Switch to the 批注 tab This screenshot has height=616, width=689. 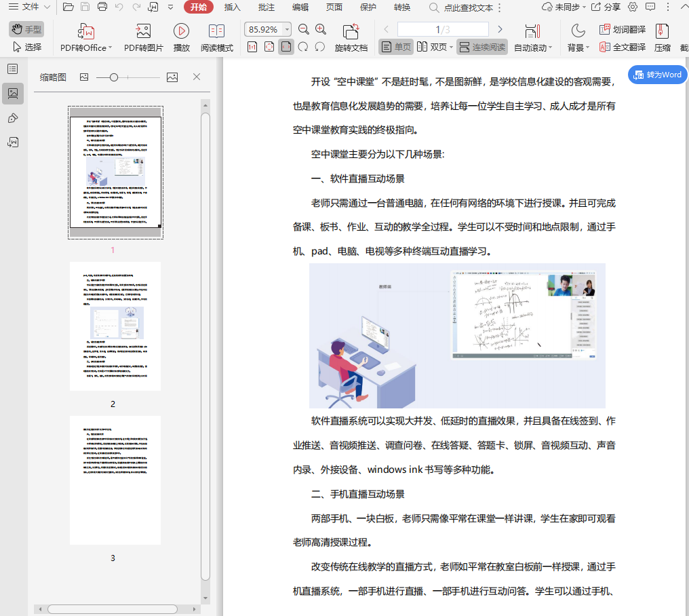click(267, 7)
